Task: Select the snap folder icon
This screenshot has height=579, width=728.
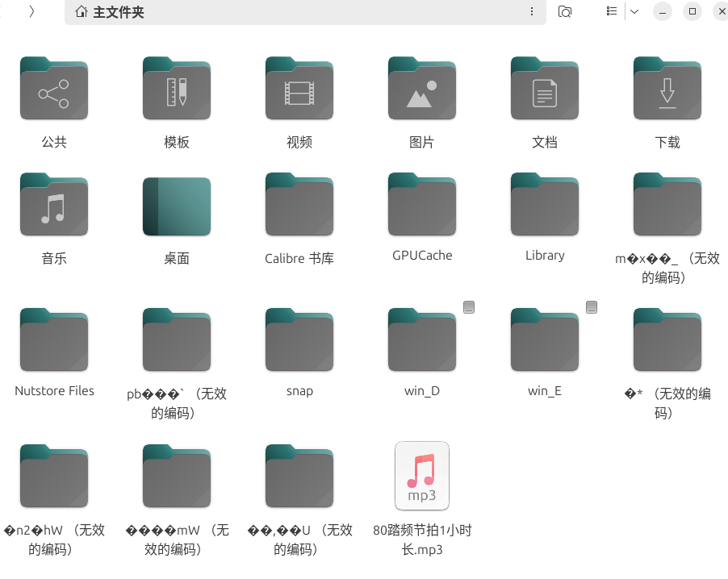Action: pyautogui.click(x=299, y=339)
